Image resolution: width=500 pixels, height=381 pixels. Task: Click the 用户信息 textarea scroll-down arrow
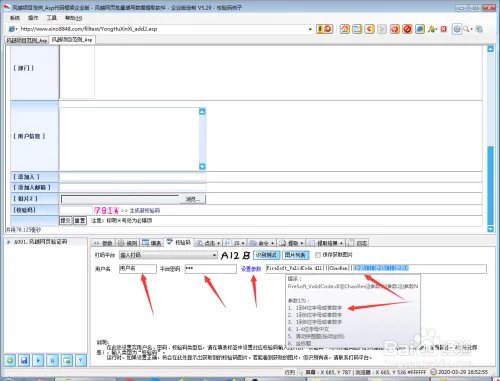click(202, 166)
